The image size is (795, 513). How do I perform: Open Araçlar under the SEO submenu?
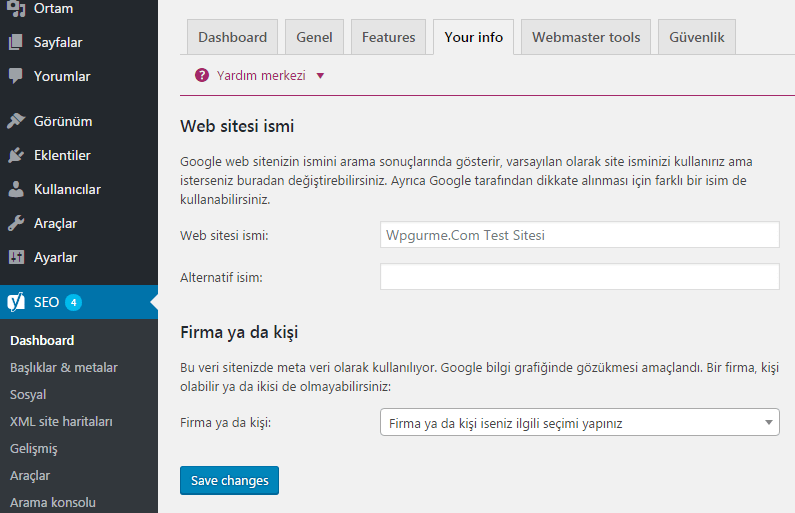(x=30, y=475)
